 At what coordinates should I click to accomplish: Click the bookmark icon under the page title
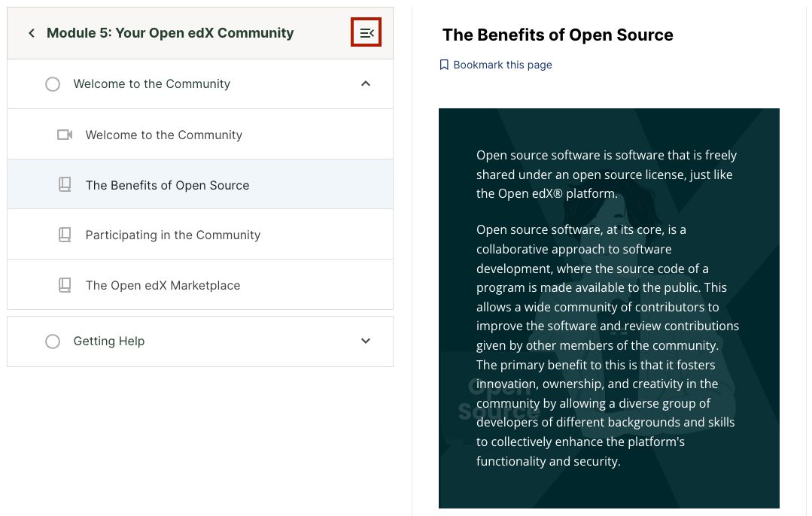click(444, 65)
